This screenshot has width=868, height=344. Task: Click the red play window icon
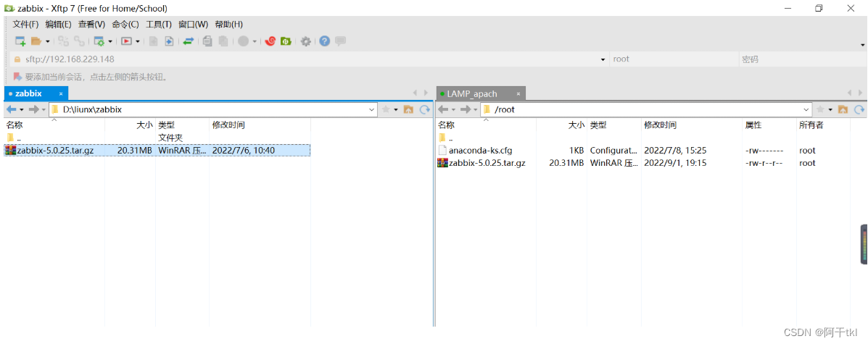127,41
